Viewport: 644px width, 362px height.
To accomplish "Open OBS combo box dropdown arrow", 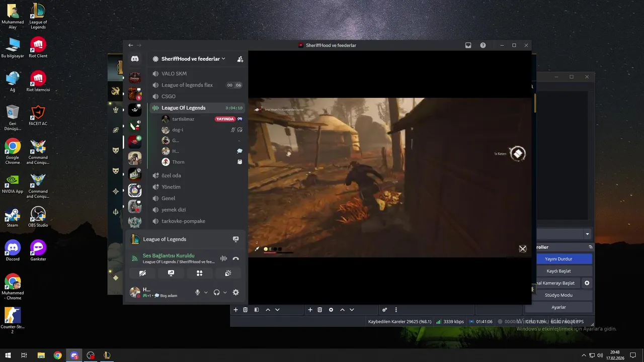I will (x=587, y=234).
